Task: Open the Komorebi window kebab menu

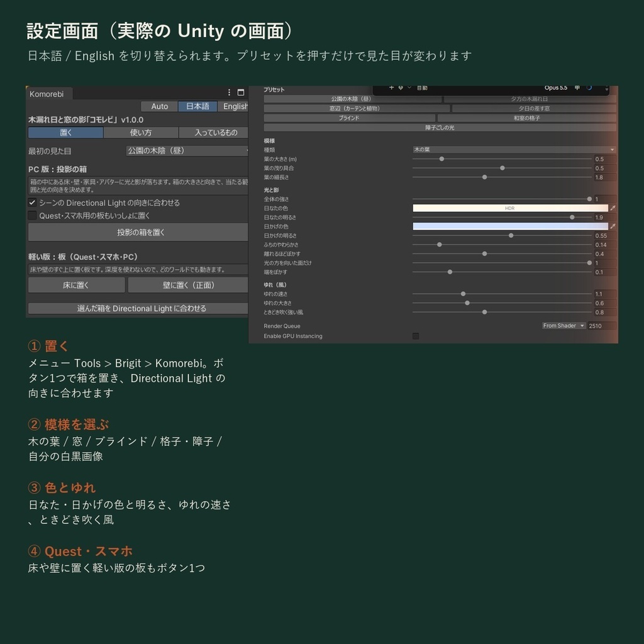Action: tap(229, 92)
